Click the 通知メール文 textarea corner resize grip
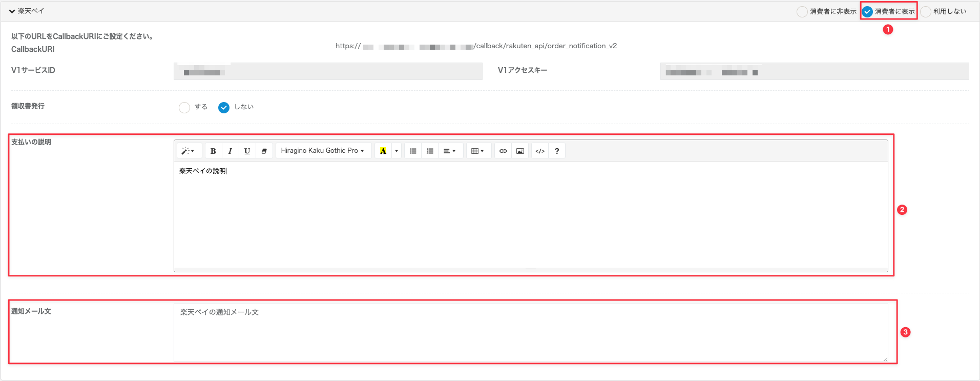 [x=885, y=359]
